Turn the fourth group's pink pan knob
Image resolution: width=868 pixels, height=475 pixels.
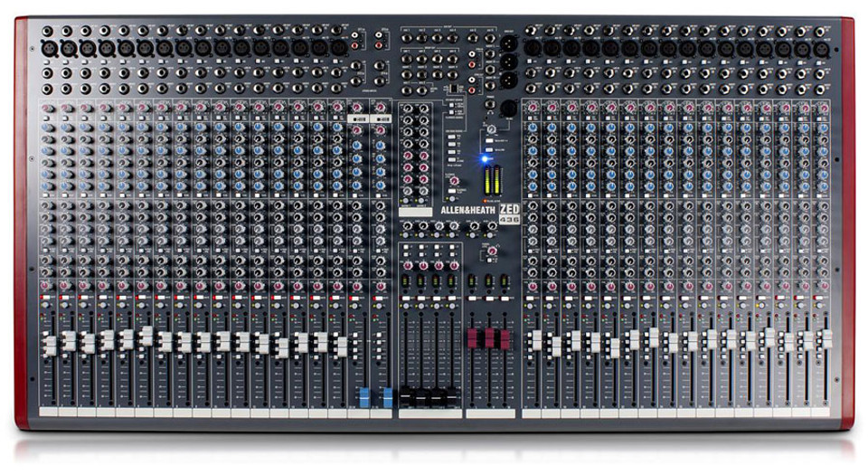(x=454, y=266)
